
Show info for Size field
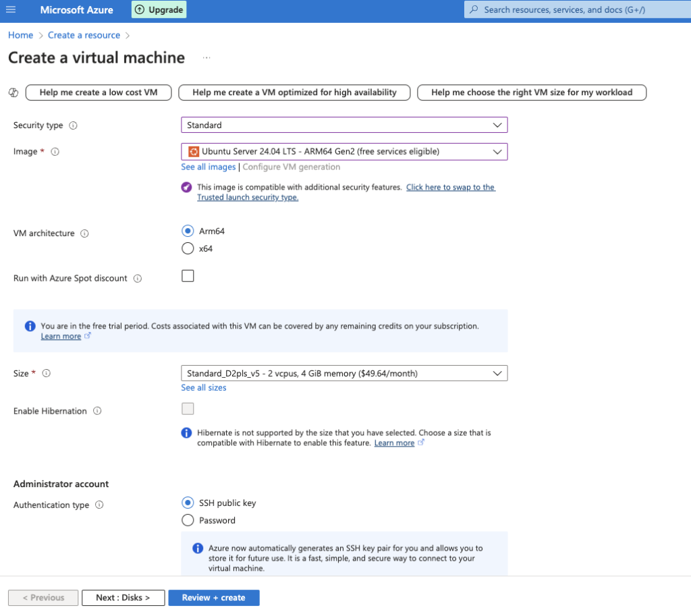tap(47, 373)
